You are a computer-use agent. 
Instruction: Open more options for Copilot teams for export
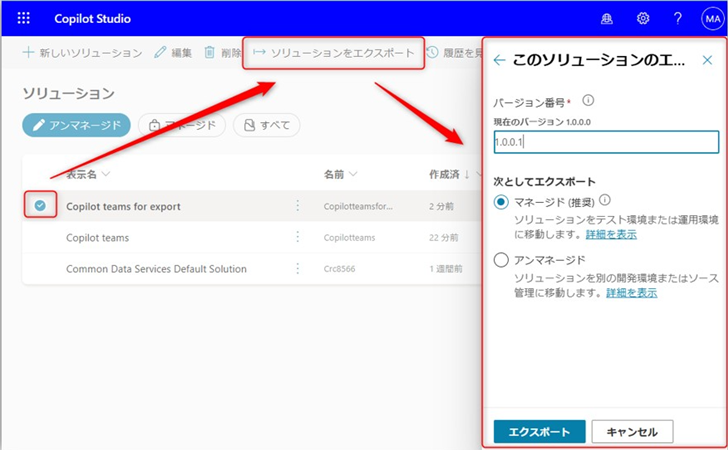coord(298,206)
